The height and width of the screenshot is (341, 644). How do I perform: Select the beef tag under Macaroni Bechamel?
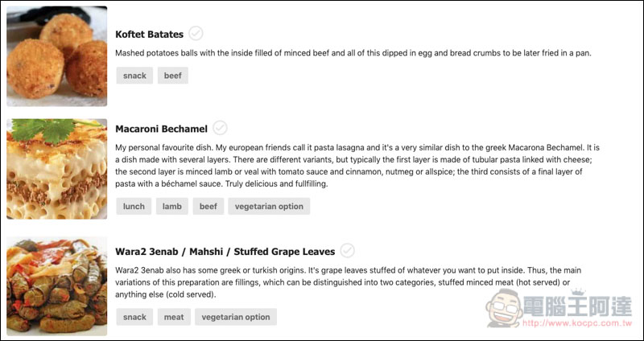click(x=208, y=207)
